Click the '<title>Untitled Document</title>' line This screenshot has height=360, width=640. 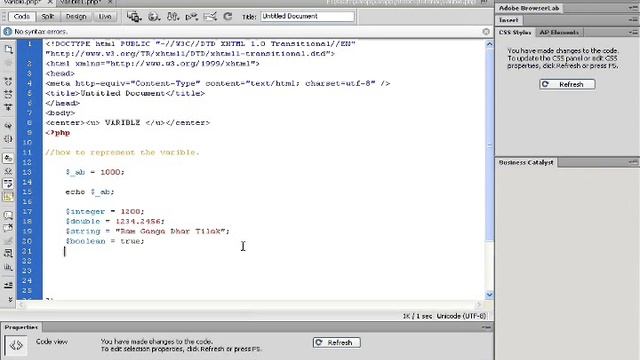[125, 93]
